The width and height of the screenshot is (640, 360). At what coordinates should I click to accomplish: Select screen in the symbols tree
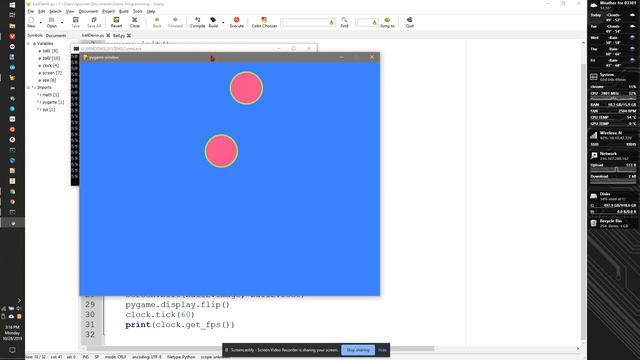coord(52,73)
